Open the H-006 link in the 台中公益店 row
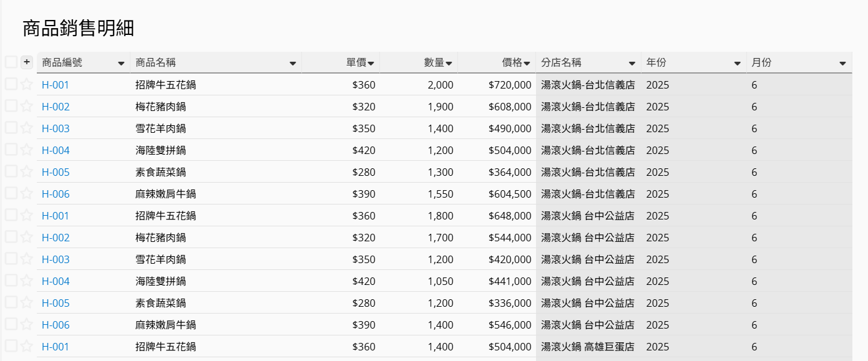Image resolution: width=868 pixels, height=361 pixels. point(56,325)
